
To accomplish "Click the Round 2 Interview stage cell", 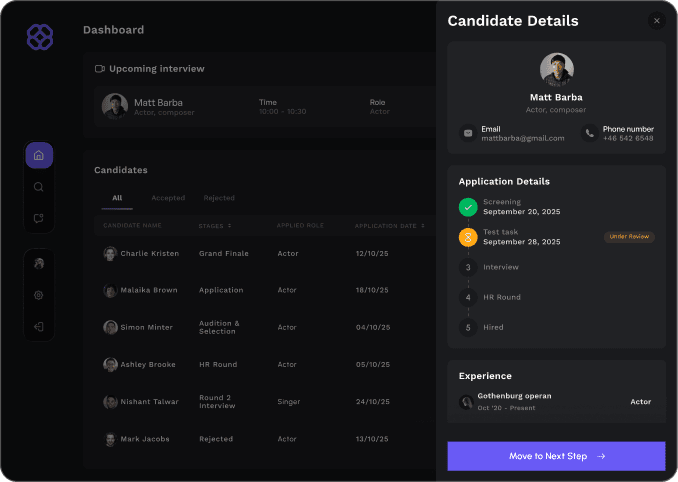I will [217, 402].
